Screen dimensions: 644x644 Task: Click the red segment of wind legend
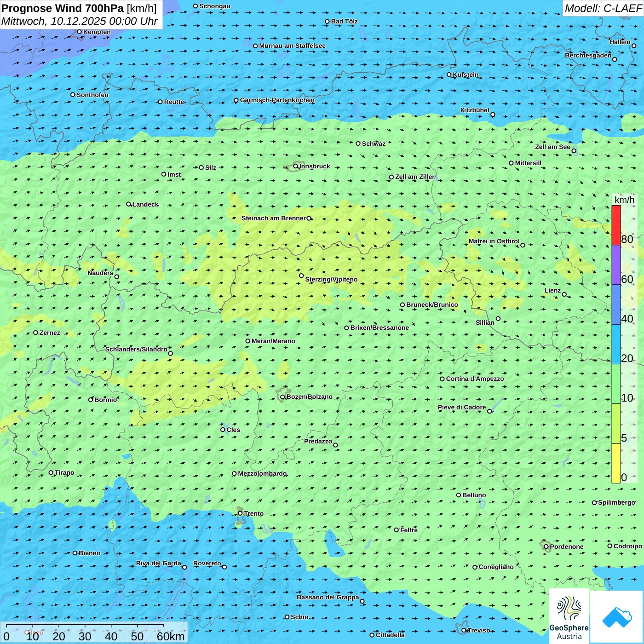[616, 225]
